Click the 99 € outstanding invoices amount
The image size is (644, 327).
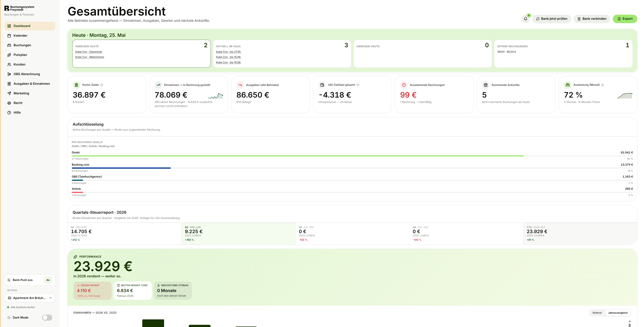[408, 95]
